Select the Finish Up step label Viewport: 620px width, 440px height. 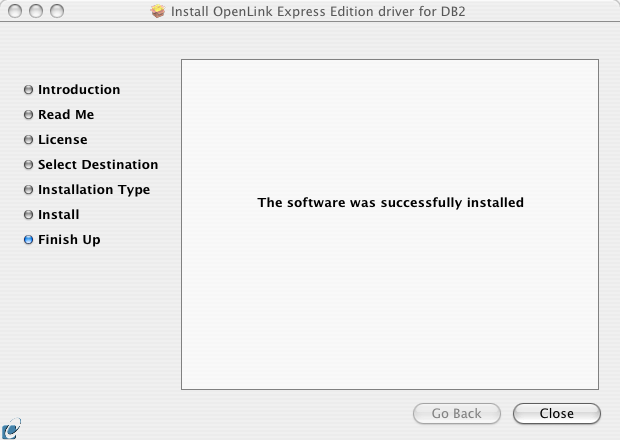pyautogui.click(x=69, y=240)
